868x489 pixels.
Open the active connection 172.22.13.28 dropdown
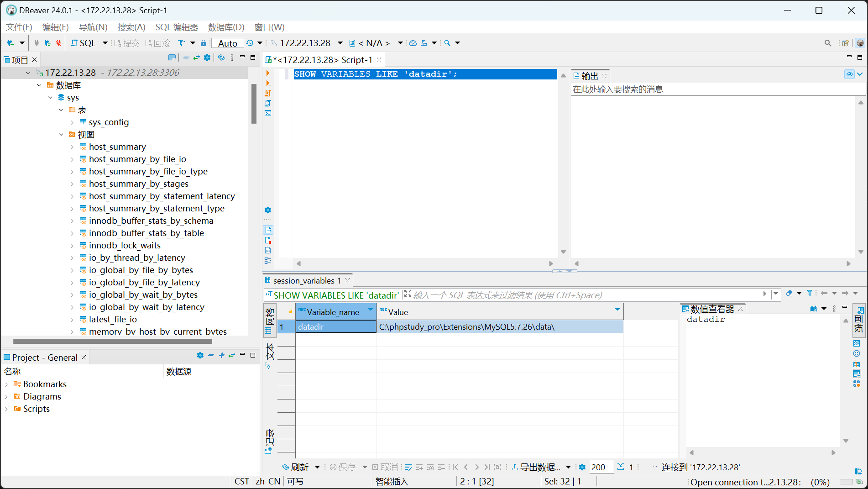(340, 43)
